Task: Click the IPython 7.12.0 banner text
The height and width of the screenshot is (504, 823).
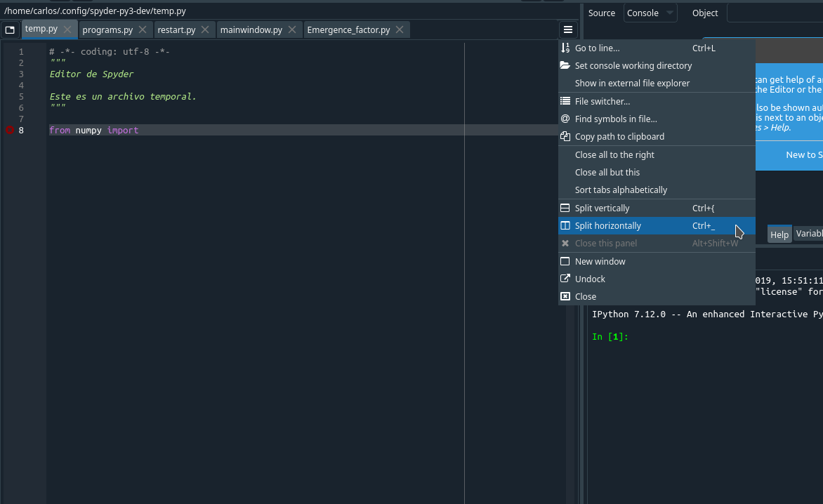Action: pyautogui.click(x=707, y=314)
